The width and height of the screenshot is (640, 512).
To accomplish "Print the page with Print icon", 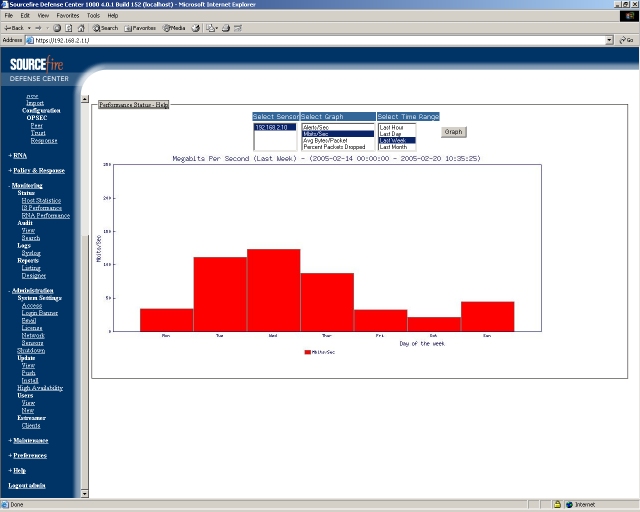I will (x=226, y=28).
